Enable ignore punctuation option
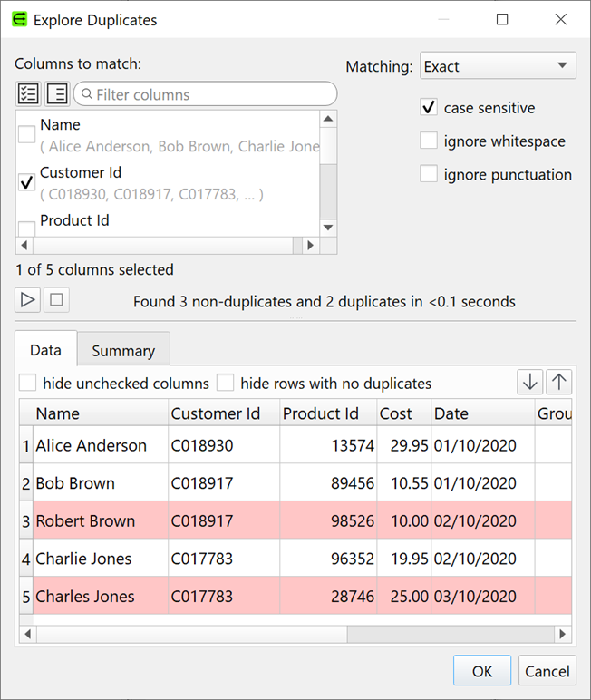Image resolution: width=591 pixels, height=700 pixels. [429, 174]
